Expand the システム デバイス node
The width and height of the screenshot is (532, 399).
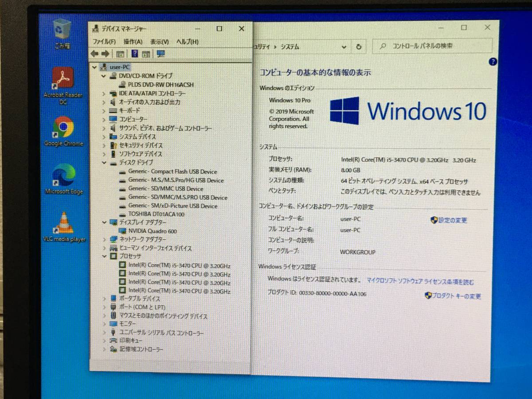click(104, 137)
